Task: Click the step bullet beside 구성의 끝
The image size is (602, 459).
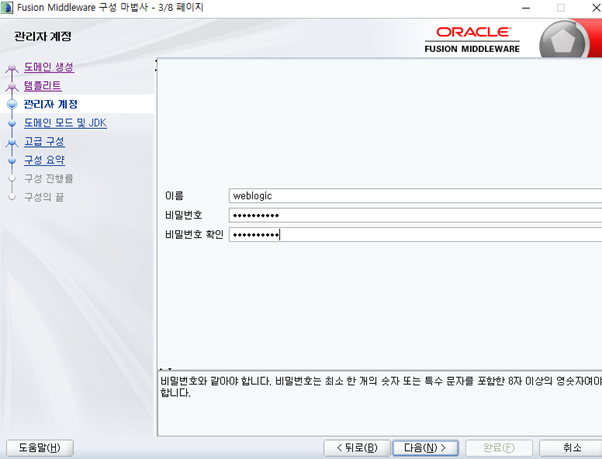Action: tap(12, 197)
